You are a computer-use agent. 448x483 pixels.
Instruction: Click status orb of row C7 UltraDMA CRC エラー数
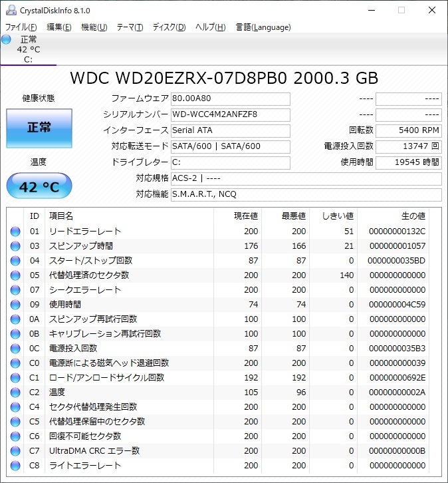(15, 451)
